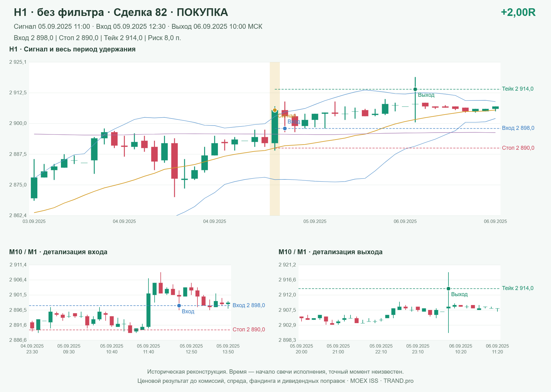The image size is (551, 392).
Task: Select the blue Вход marker dot on the H1 chart
Action: click(285, 129)
